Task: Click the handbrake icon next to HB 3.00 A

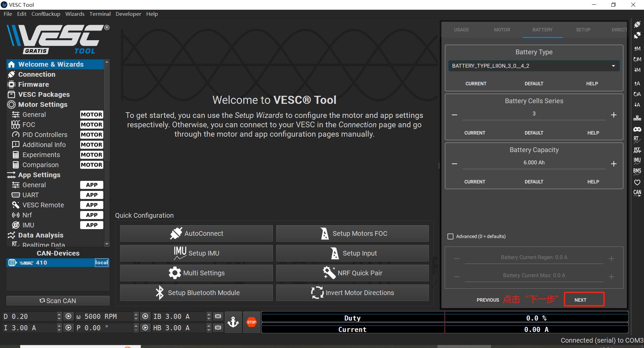Action: pyautogui.click(x=218, y=328)
